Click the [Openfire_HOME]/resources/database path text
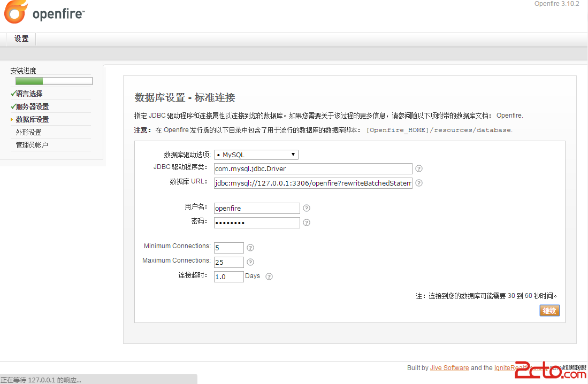The width and height of the screenshot is (588, 384). click(439, 130)
